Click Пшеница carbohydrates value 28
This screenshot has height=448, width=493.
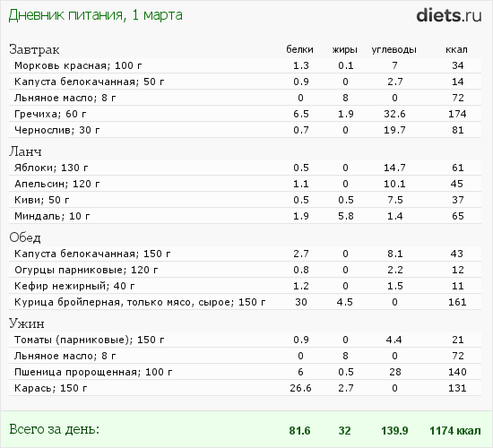pos(395,372)
